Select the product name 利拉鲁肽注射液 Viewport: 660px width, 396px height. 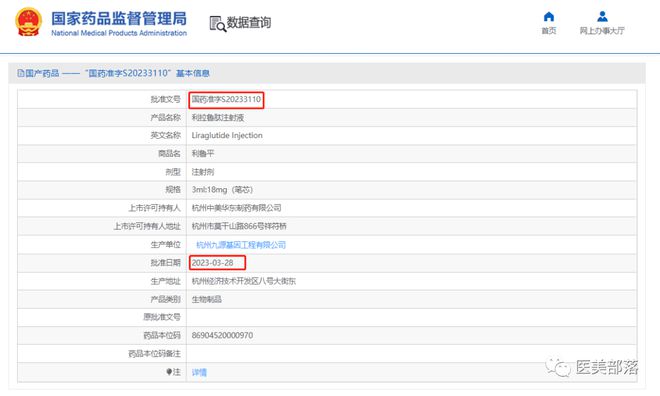(218, 118)
